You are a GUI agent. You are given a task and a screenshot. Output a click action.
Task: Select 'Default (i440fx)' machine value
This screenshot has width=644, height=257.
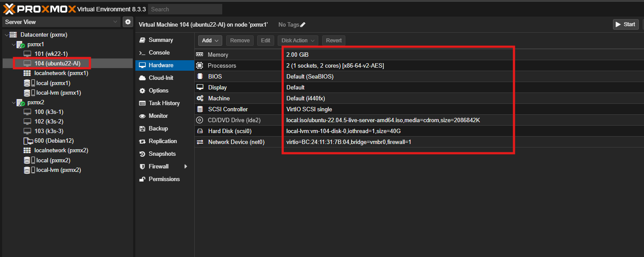306,98
